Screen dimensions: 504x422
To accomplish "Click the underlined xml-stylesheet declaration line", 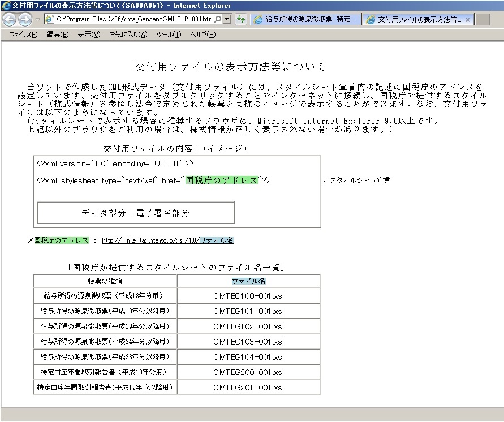I will 154,180.
